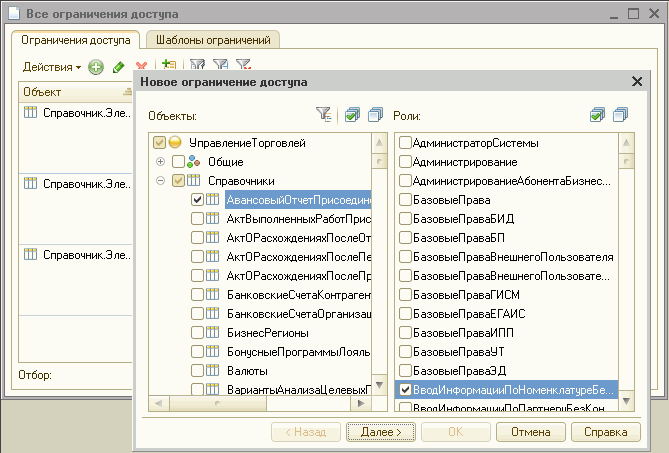Click the table icon beside БизнесРегионы

coord(212,332)
